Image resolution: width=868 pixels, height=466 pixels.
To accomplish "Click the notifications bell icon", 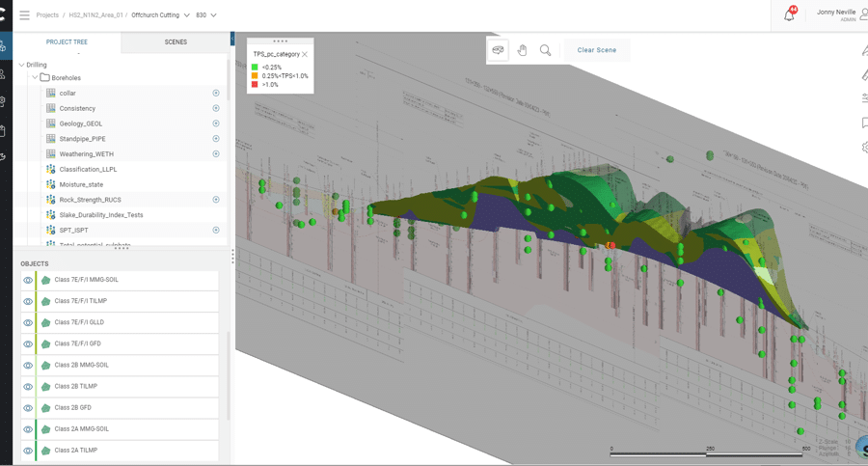I will 789,15.
